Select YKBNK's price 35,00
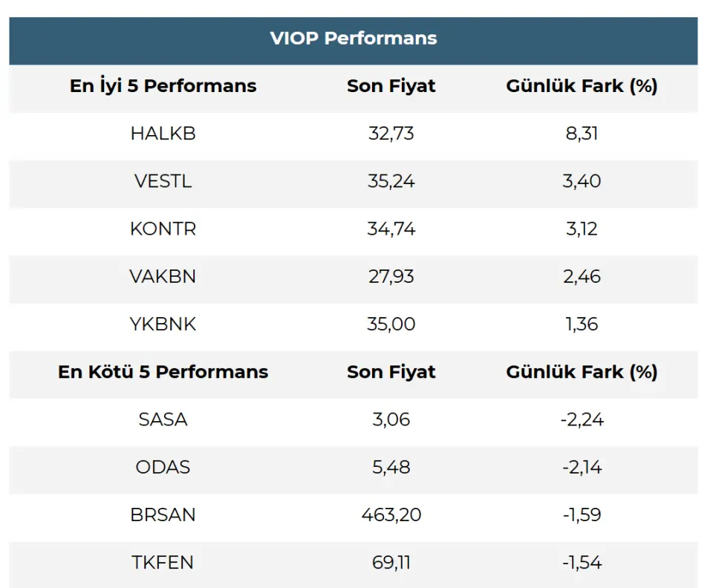713x588 pixels. (391, 324)
